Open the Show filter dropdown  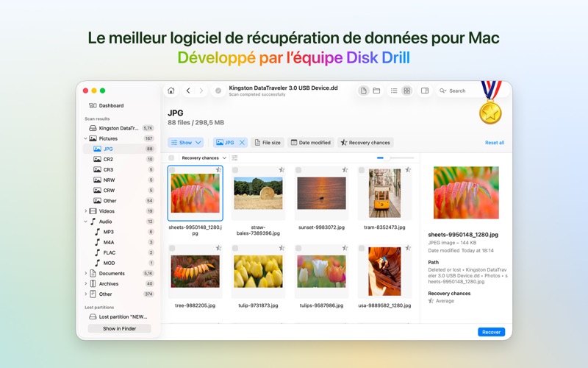pyautogui.click(x=186, y=143)
